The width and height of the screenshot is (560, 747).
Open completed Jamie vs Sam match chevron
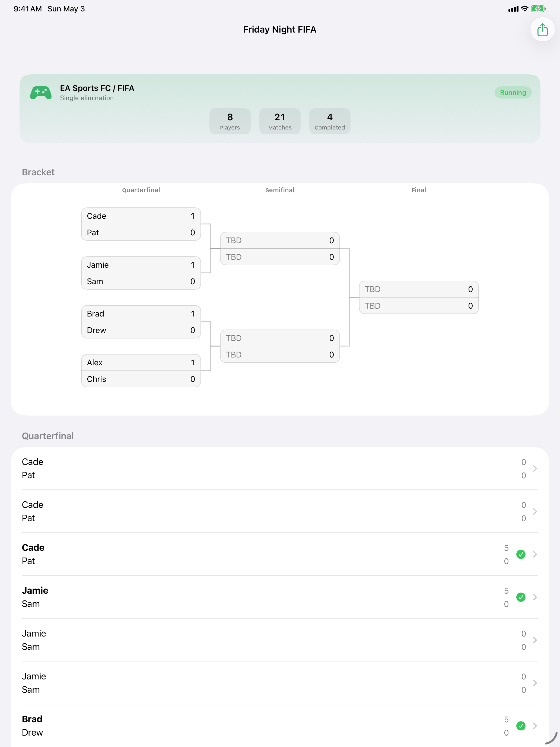(535, 597)
